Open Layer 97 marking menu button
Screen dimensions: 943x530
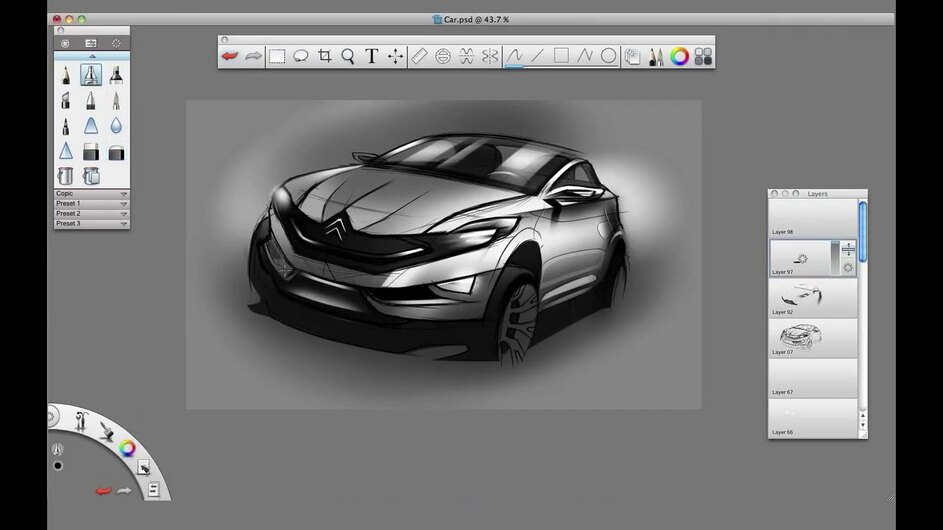click(x=848, y=268)
